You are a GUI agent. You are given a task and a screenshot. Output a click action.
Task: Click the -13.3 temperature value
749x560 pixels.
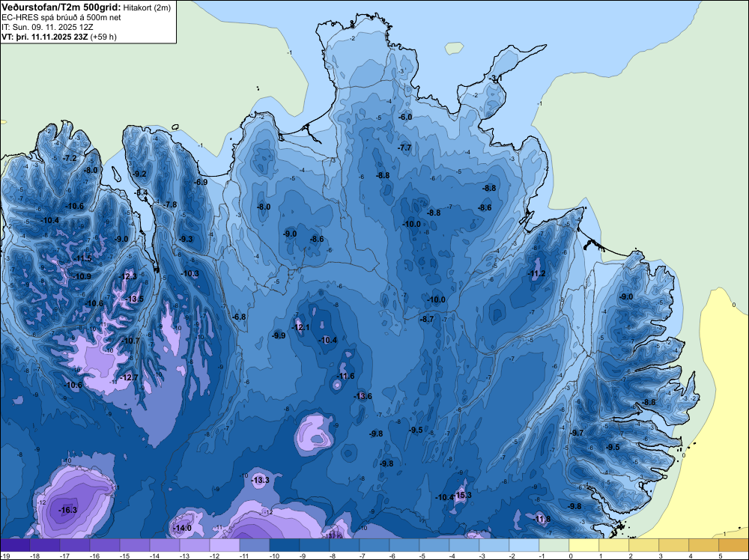point(261,480)
